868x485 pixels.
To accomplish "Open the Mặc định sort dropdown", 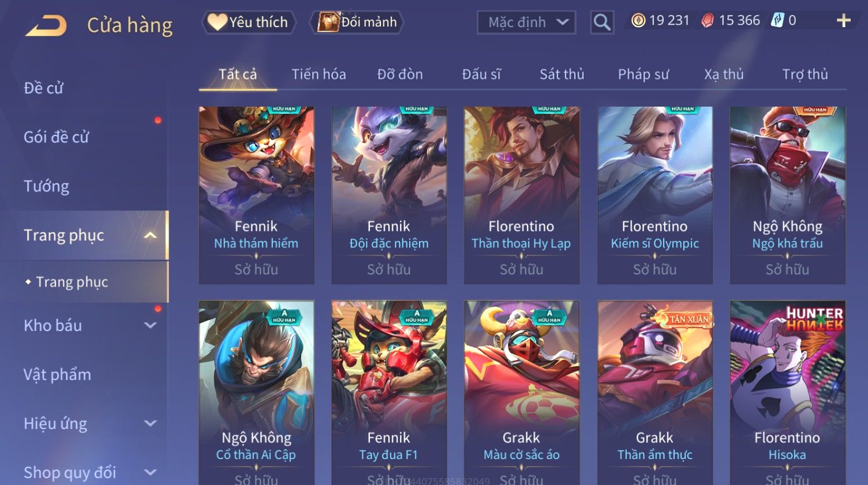I will click(x=526, y=22).
